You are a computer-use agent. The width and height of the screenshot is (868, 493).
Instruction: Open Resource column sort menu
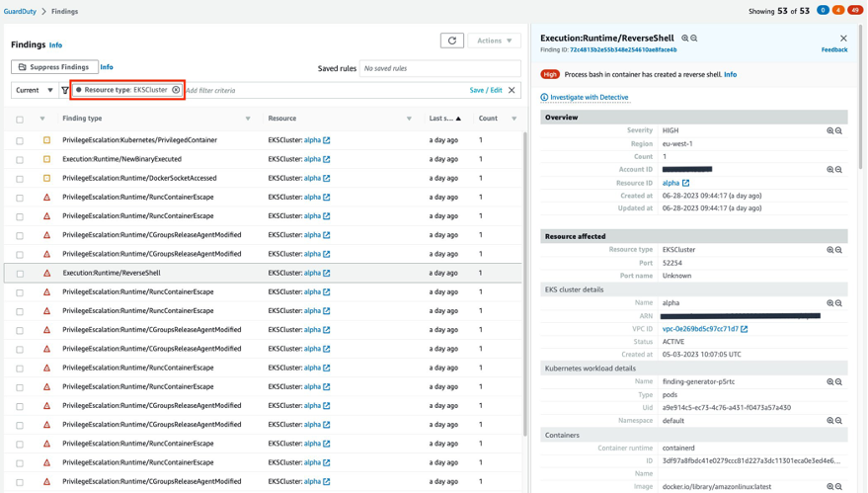point(409,119)
